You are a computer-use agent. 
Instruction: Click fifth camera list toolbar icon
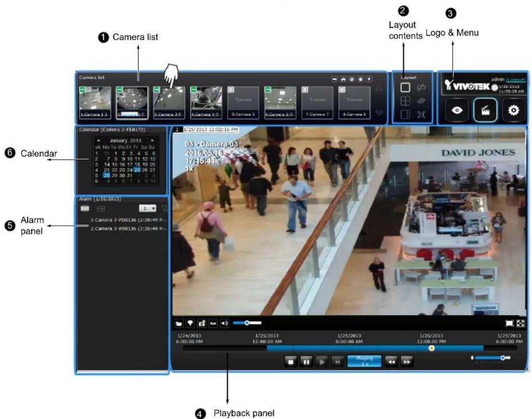click(x=369, y=79)
